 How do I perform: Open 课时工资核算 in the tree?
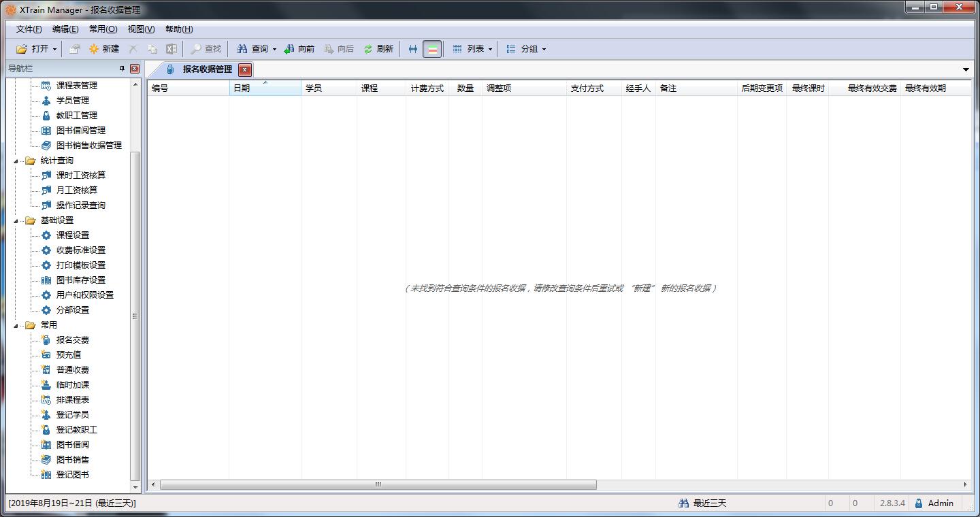coord(80,176)
